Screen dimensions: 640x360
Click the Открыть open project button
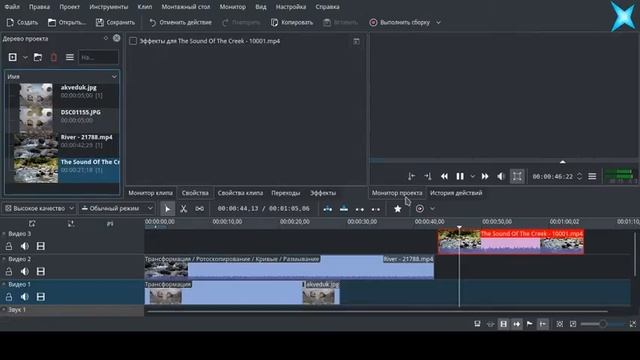coord(67,22)
